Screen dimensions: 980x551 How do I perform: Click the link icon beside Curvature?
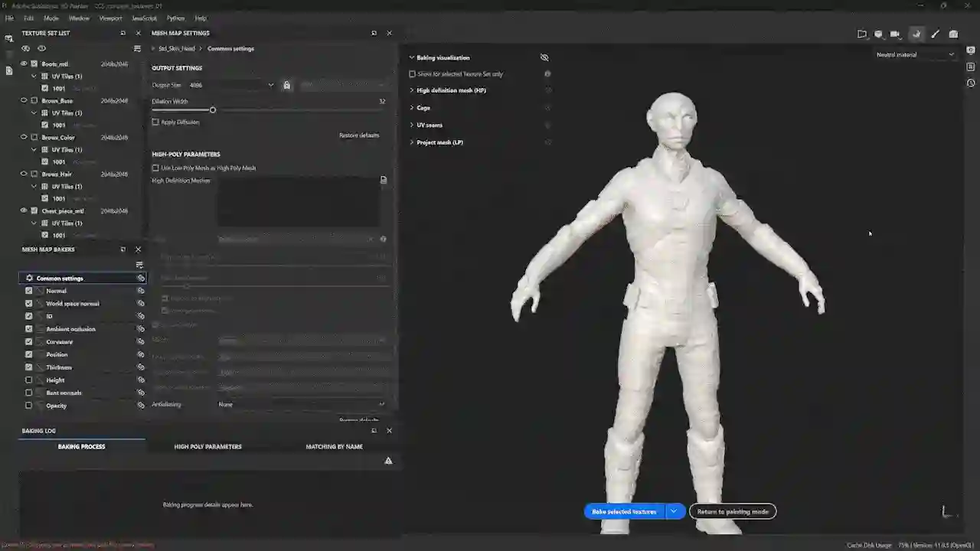coord(141,342)
